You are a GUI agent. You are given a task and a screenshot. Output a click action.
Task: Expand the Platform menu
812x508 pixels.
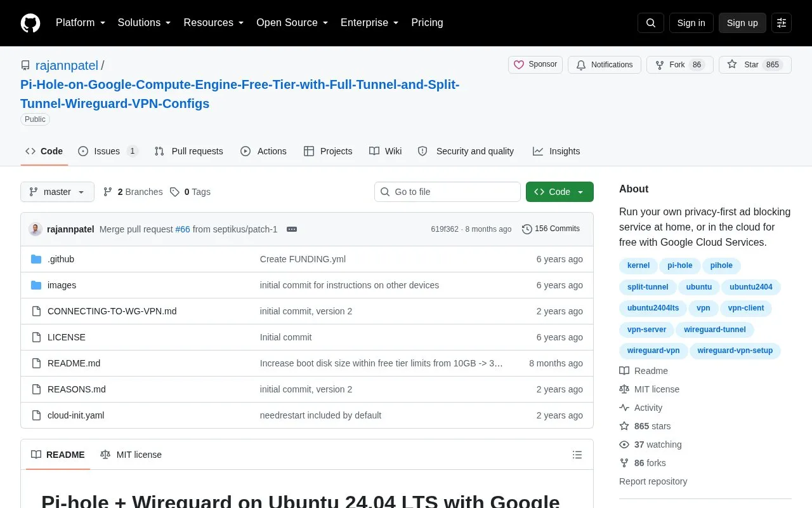tap(81, 23)
